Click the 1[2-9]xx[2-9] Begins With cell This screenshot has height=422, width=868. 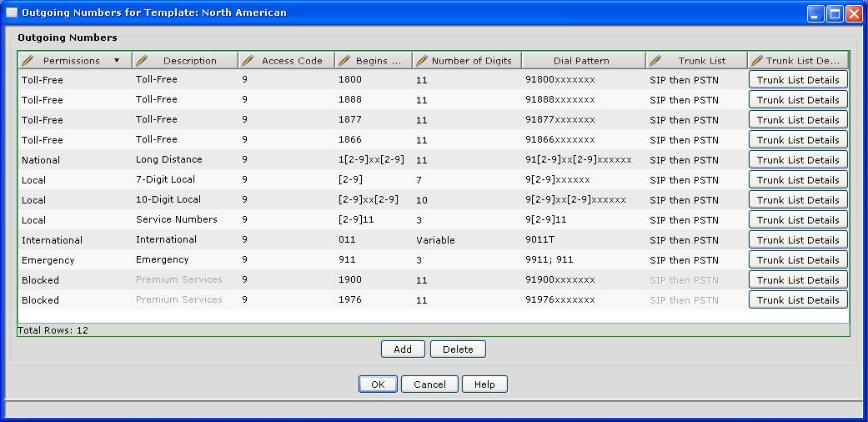(x=374, y=159)
